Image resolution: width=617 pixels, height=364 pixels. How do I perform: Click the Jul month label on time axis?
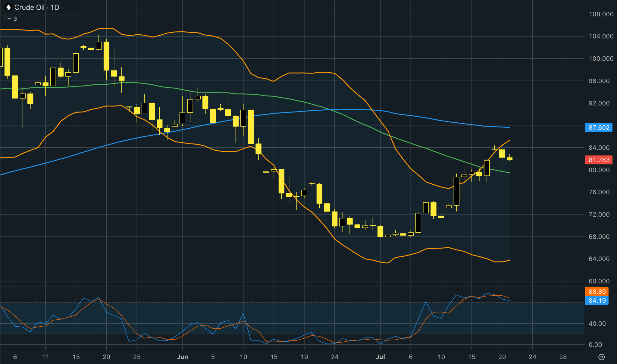380,357
